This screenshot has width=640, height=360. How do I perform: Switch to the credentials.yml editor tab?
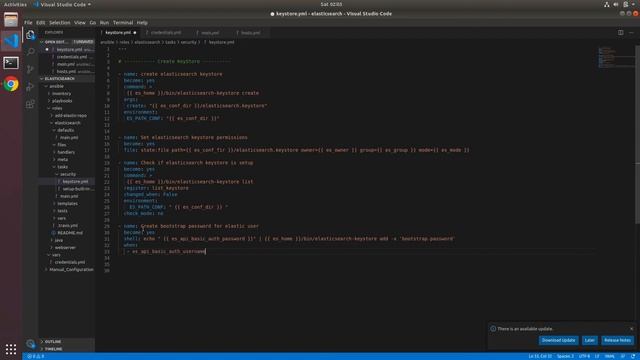coord(165,33)
